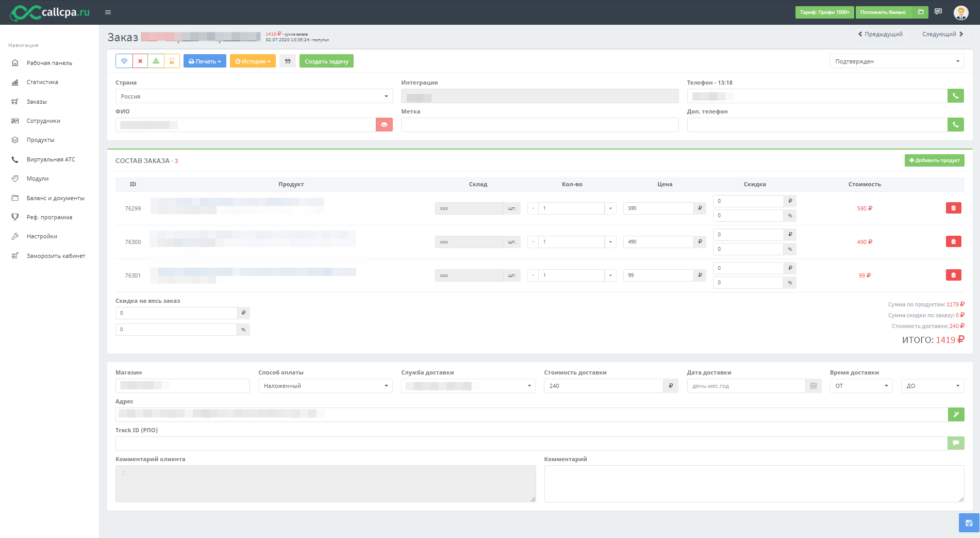Open the История dropdown
Image resolution: width=980 pixels, height=538 pixels.
click(253, 61)
